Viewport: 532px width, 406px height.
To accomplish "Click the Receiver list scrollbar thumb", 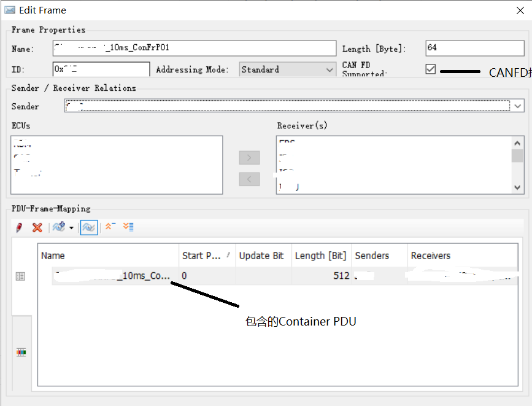I will [x=517, y=156].
